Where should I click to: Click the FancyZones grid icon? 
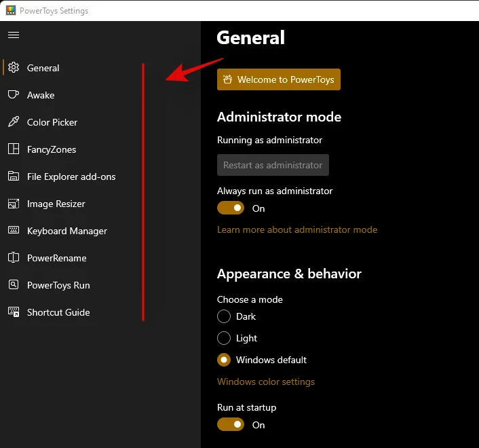click(14, 149)
